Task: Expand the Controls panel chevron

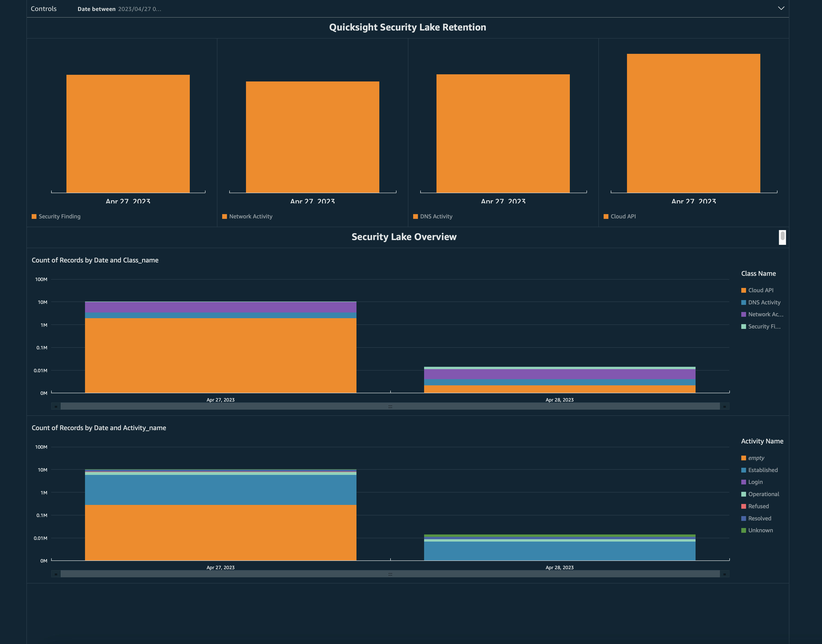Action: click(781, 8)
